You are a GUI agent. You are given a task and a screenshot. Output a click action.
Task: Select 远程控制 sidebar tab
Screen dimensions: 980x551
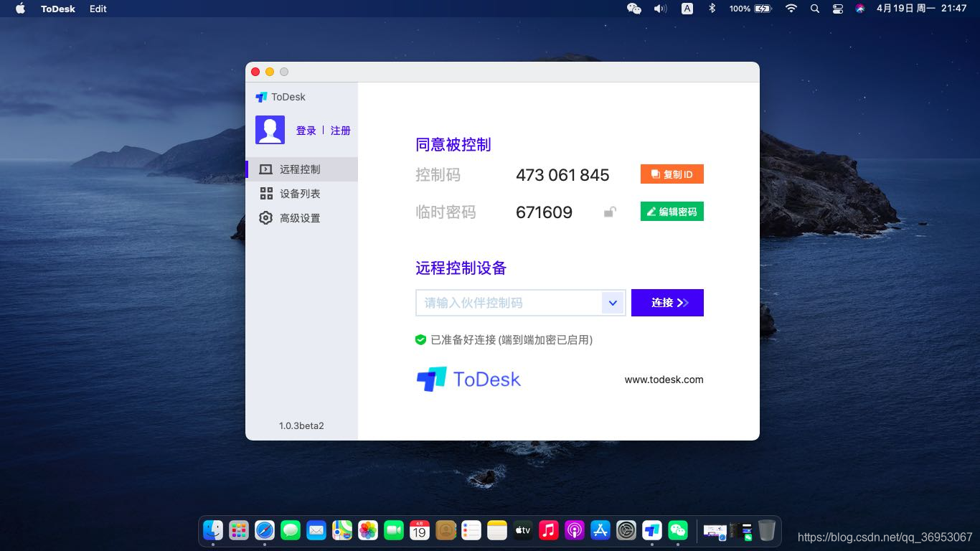(x=301, y=169)
